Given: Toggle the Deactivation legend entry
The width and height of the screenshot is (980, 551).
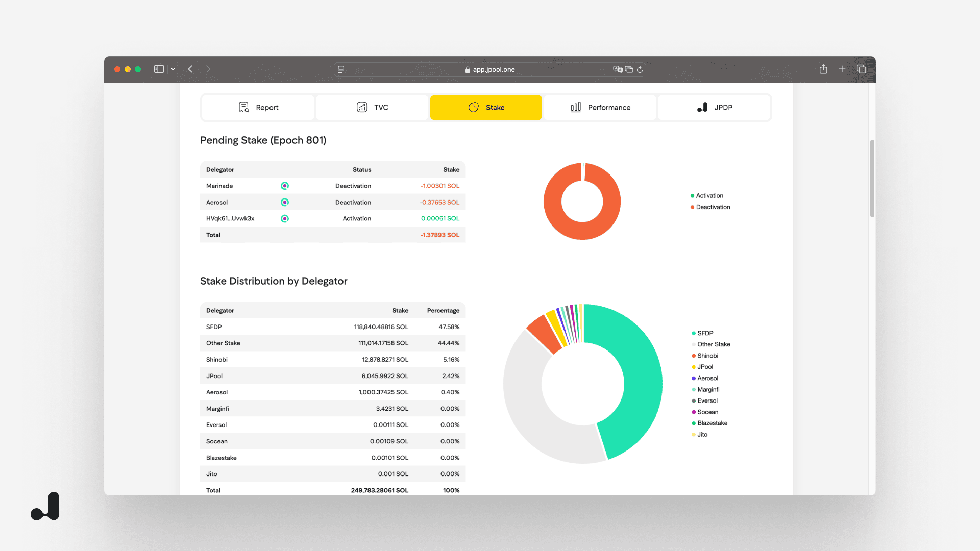Looking at the screenshot, I should tap(710, 207).
